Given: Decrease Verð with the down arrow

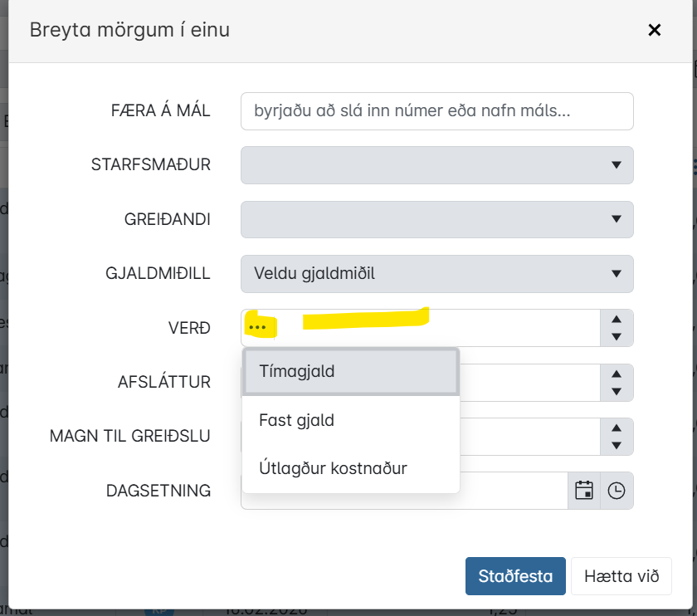Looking at the screenshot, I should (617, 337).
